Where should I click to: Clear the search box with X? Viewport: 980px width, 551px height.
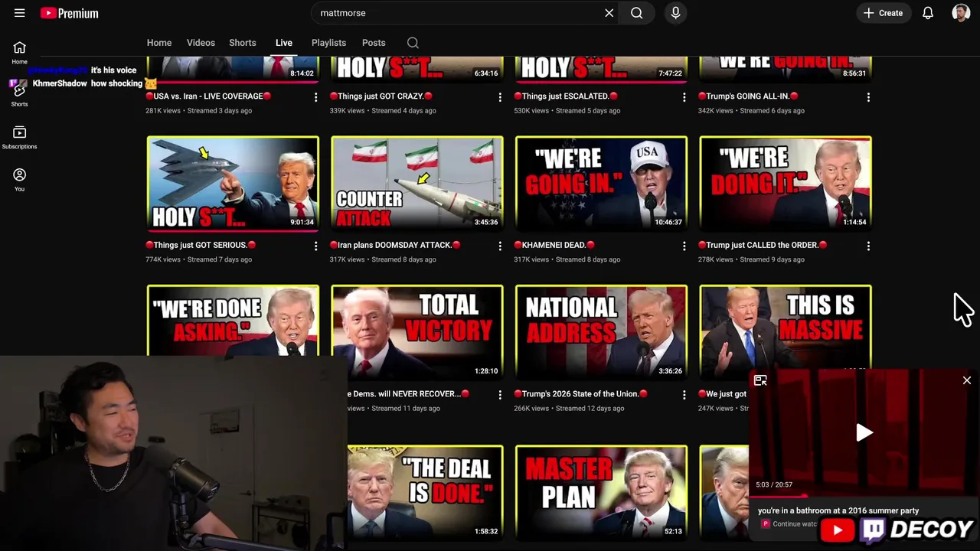click(609, 13)
